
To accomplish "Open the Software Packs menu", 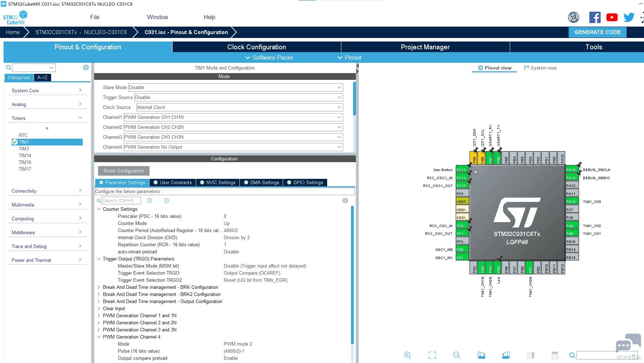I will pyautogui.click(x=269, y=57).
